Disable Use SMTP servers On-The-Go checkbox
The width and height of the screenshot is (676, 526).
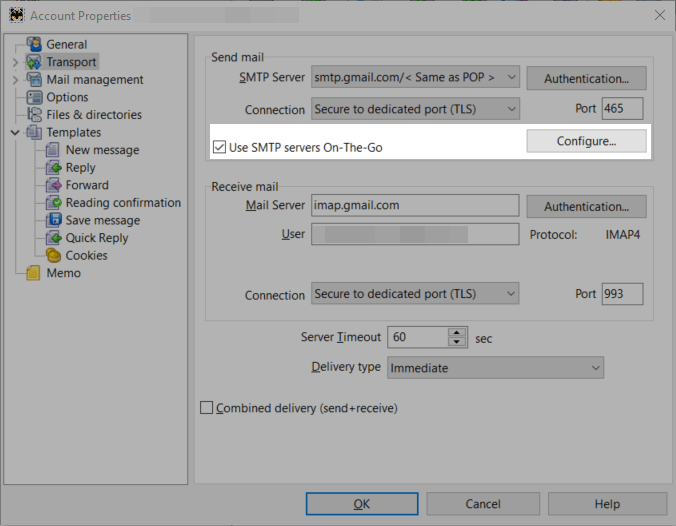click(x=219, y=147)
